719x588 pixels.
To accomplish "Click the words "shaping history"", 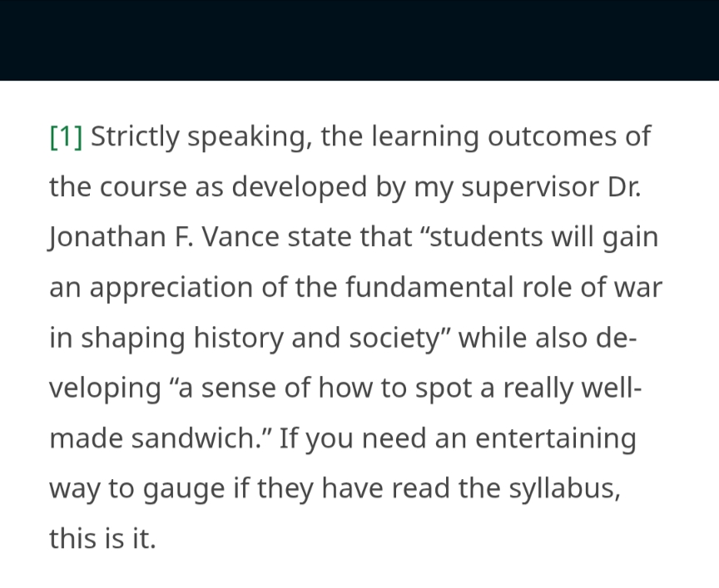I will [182, 338].
